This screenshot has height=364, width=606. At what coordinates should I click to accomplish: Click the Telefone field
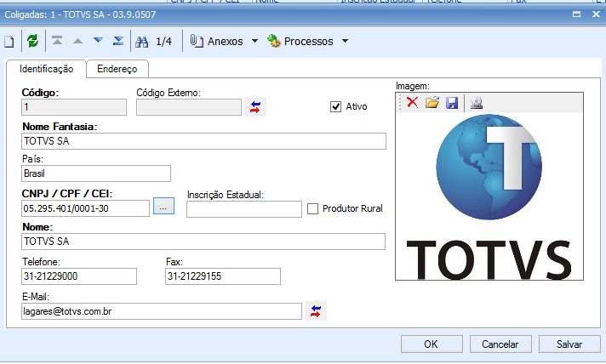tap(79, 276)
